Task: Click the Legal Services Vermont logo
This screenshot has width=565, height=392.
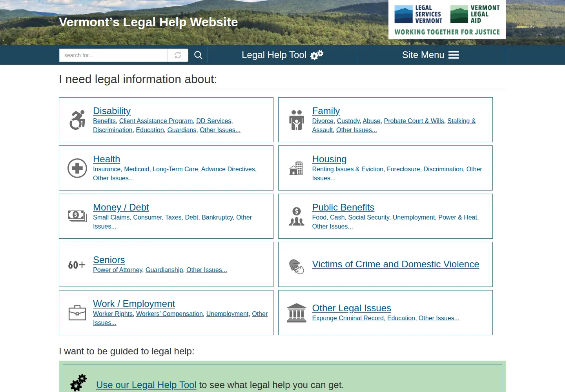Action: coord(418,14)
